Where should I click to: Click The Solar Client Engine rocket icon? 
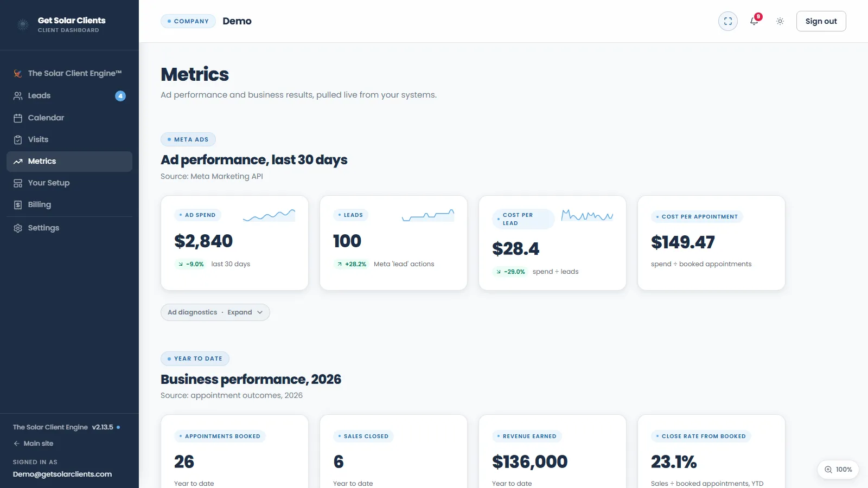[18, 74]
